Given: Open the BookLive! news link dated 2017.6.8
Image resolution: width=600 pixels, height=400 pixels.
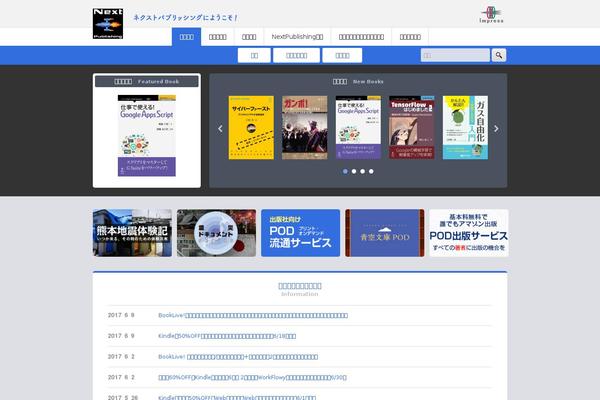Looking at the screenshot, I should coord(253,315).
